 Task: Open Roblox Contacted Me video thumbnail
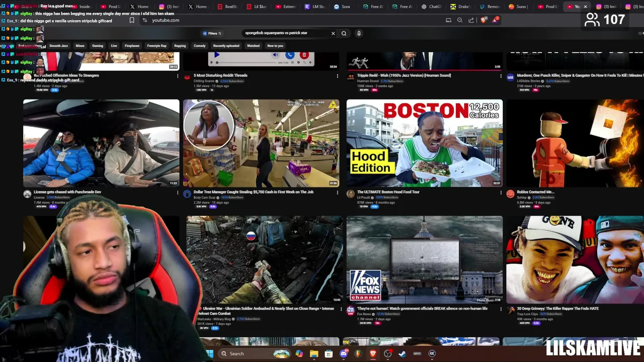(x=575, y=143)
